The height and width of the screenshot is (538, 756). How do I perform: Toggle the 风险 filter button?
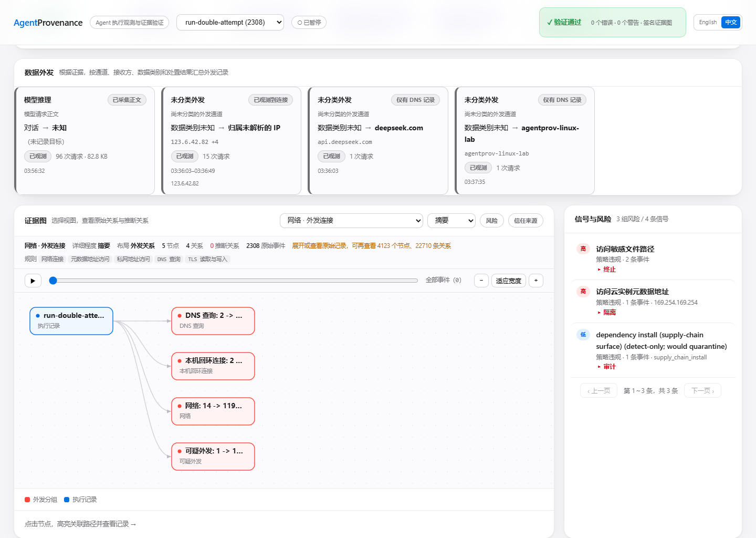tap(492, 221)
